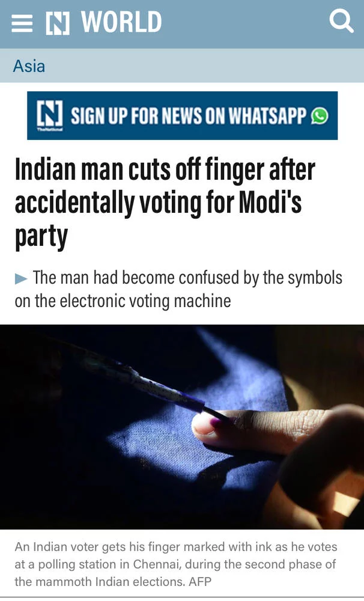Click the AFP credit in the caption

click(199, 581)
